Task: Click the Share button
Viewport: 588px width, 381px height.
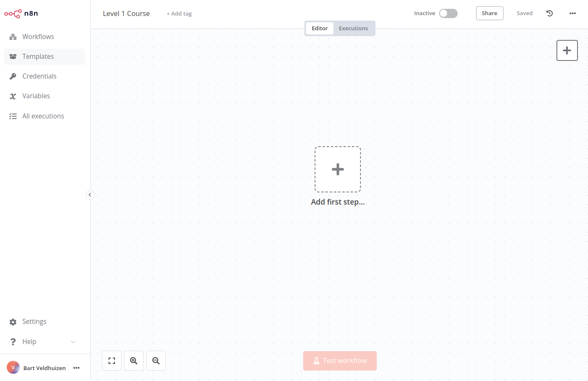Action: click(x=489, y=13)
